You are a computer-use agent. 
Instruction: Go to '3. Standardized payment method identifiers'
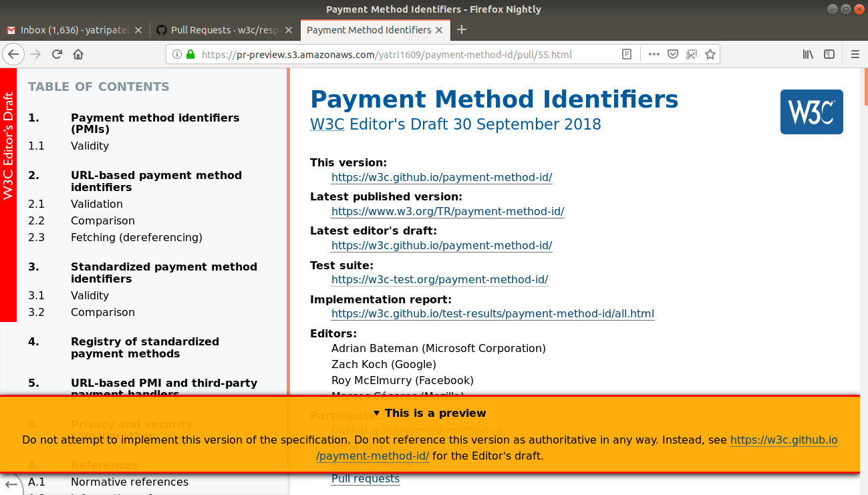click(164, 273)
